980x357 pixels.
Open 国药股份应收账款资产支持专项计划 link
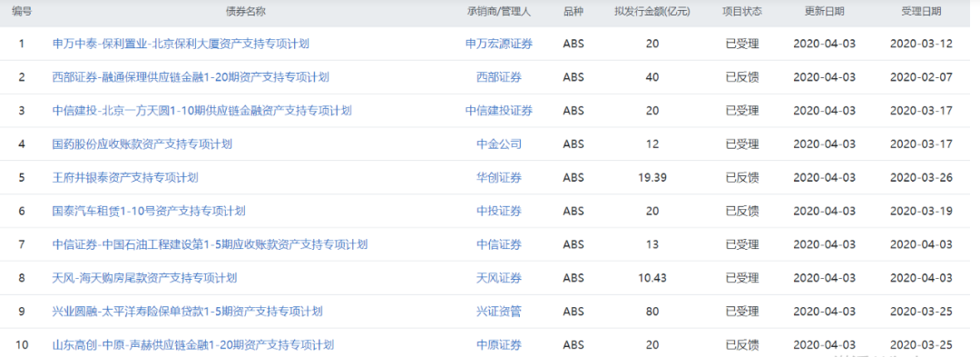click(x=142, y=144)
